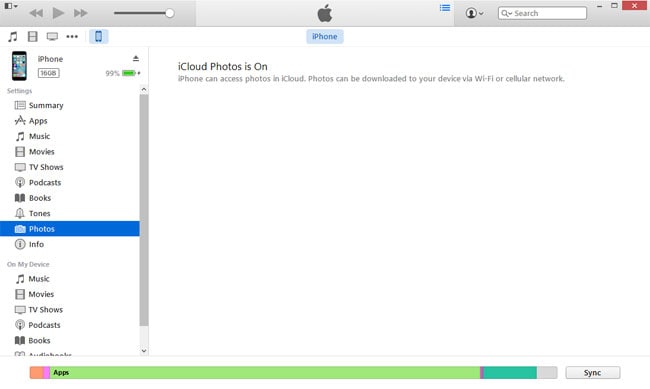The image size is (650, 389).
Task: Click the orange storage bar segment
Action: pos(36,372)
